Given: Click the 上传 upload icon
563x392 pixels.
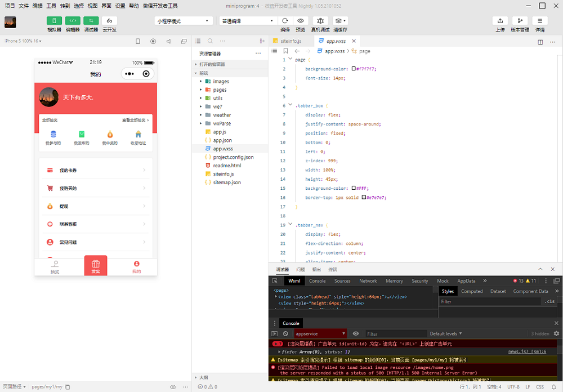Looking at the screenshot, I should click(500, 21).
